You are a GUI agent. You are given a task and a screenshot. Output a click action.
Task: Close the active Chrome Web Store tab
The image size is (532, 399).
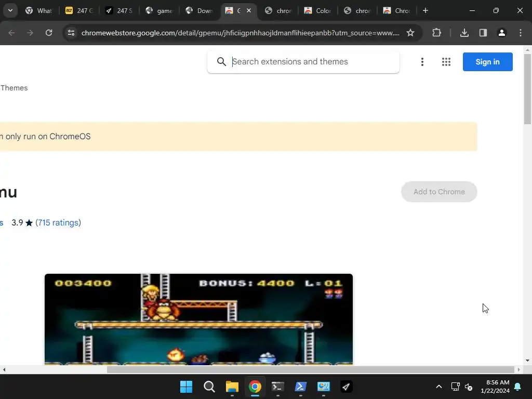[249, 10]
